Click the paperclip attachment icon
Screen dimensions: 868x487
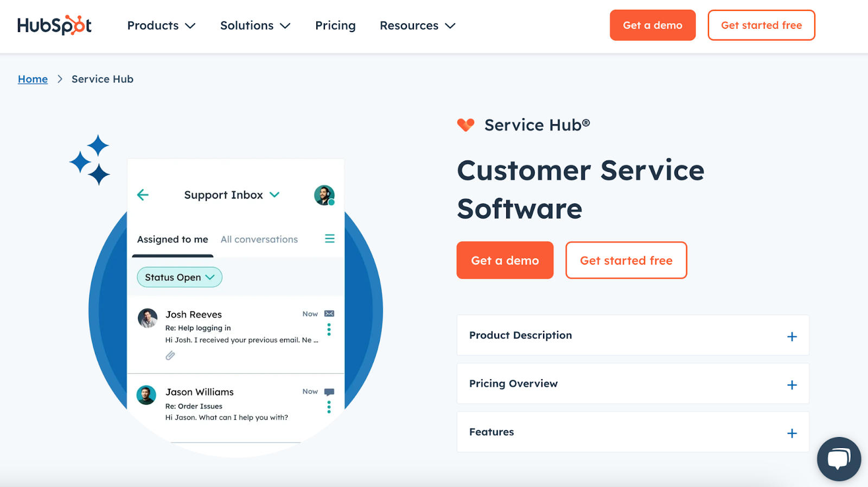tap(170, 356)
